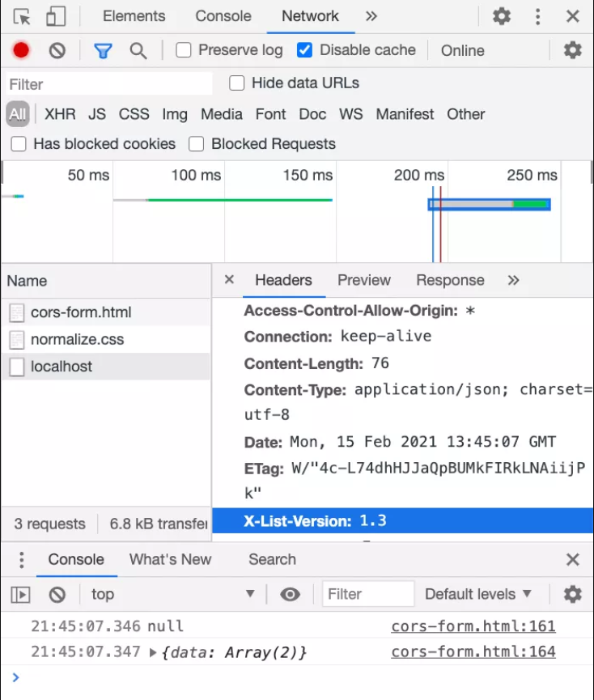Uncheck the Disable cache checkbox
Viewport: 594px width, 700px height.
coord(304,50)
